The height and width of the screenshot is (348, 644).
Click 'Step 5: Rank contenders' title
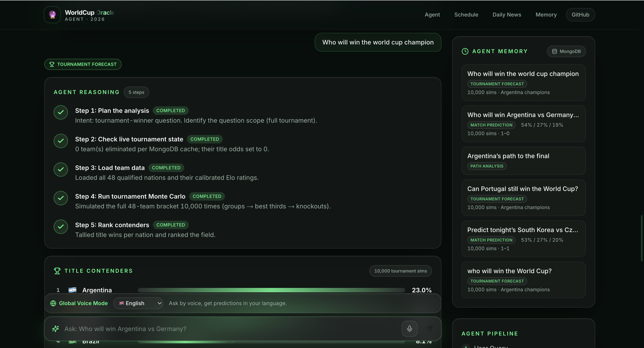point(112,225)
